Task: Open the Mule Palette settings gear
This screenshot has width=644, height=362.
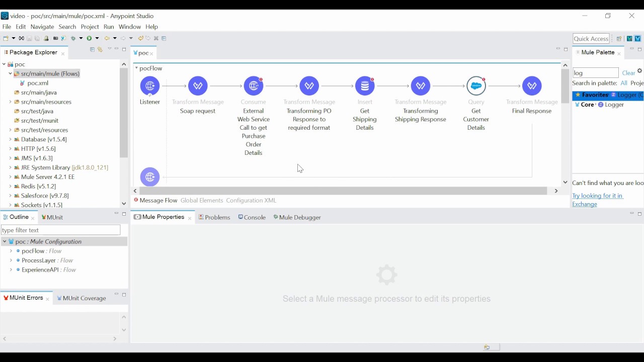Action: [640, 71]
